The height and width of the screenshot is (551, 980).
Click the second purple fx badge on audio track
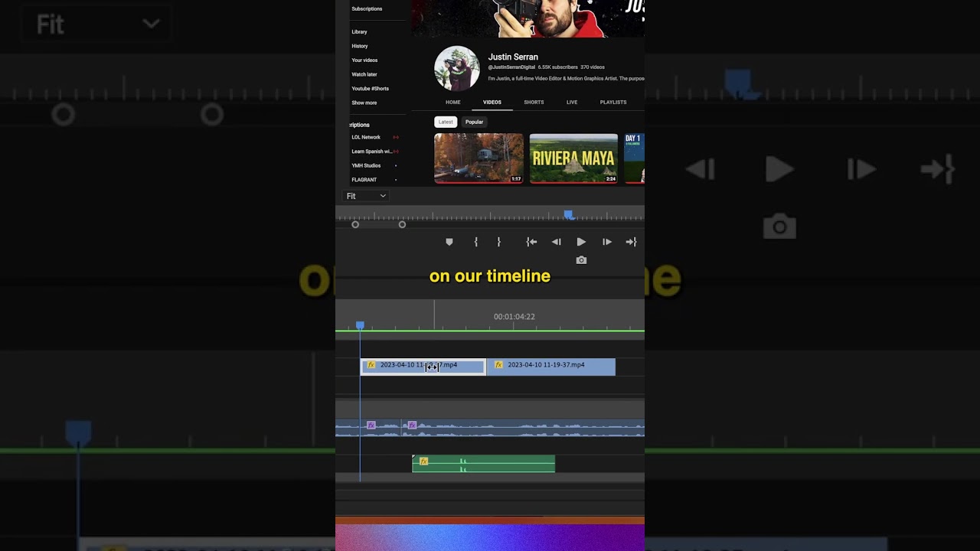tap(412, 425)
